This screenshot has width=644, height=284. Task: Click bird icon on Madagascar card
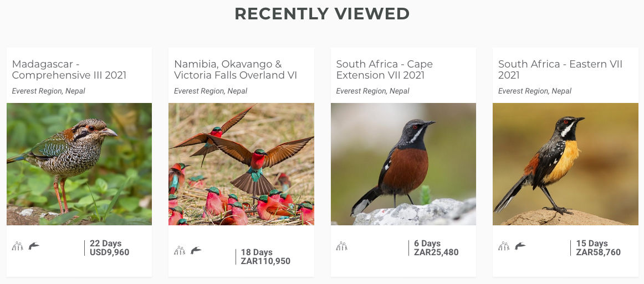pyautogui.click(x=34, y=246)
